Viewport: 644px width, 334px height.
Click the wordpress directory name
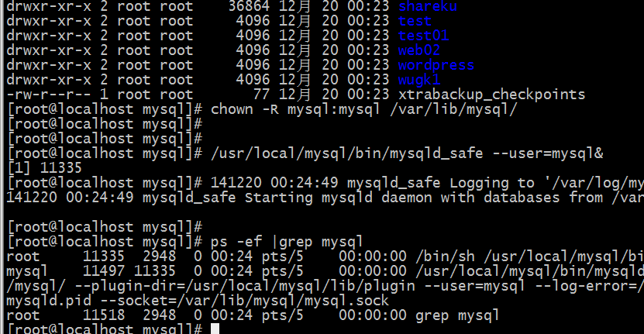pyautogui.click(x=436, y=65)
